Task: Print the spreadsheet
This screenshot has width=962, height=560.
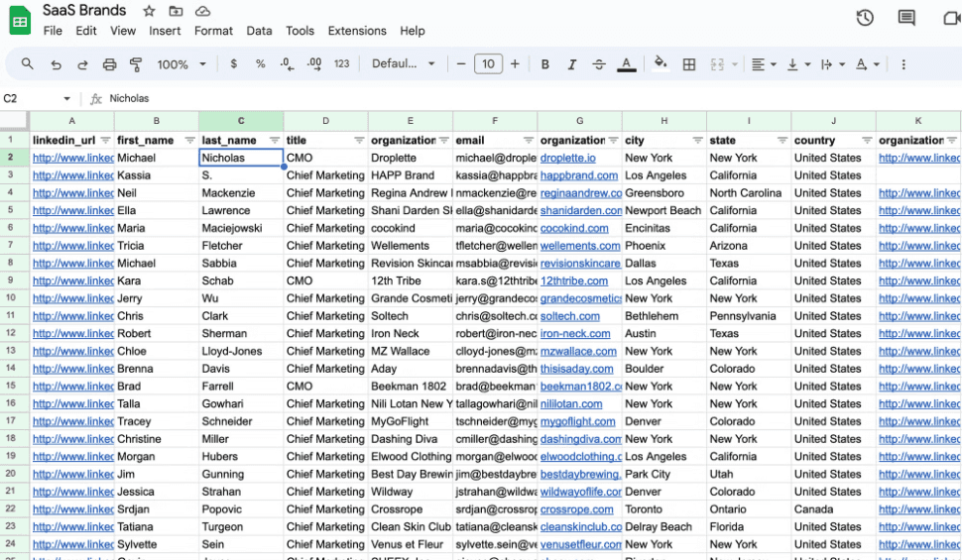Action: coord(109,64)
